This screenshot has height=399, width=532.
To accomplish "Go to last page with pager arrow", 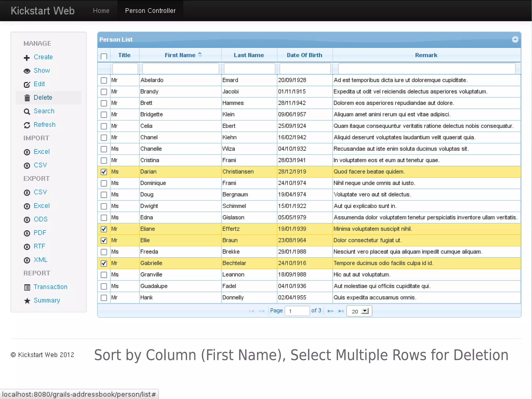I will click(x=341, y=311).
